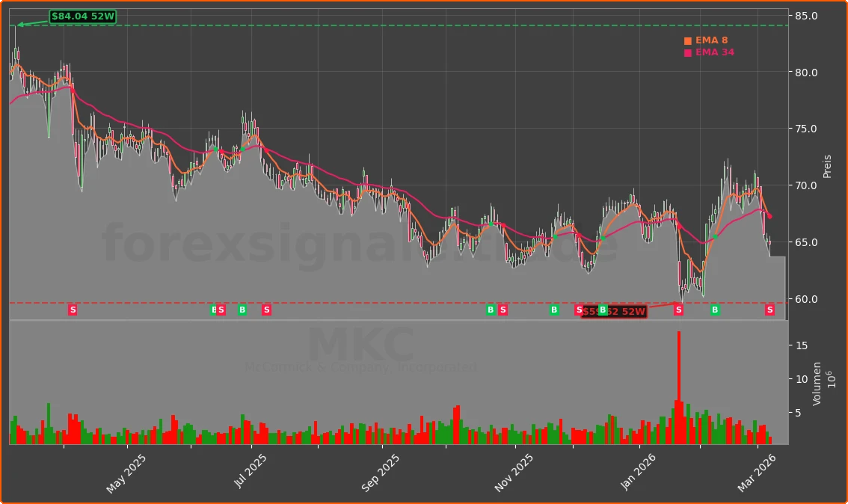Click the green B buy marker near July 2025
Screen dimensions: 848x504
pyautogui.click(x=242, y=310)
